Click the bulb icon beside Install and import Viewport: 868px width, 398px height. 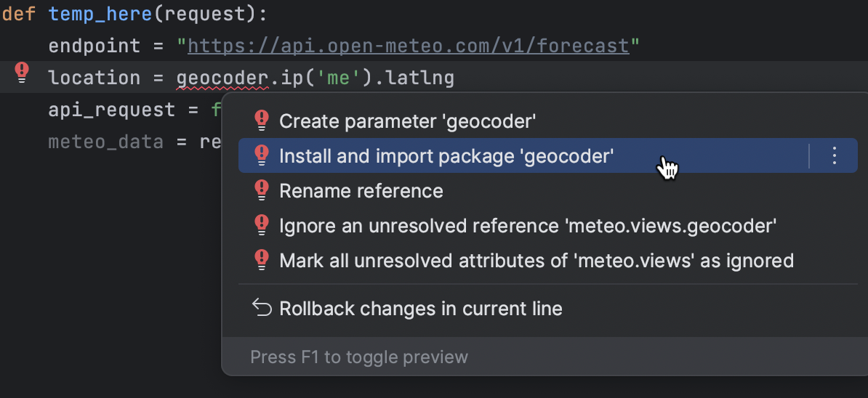click(262, 155)
